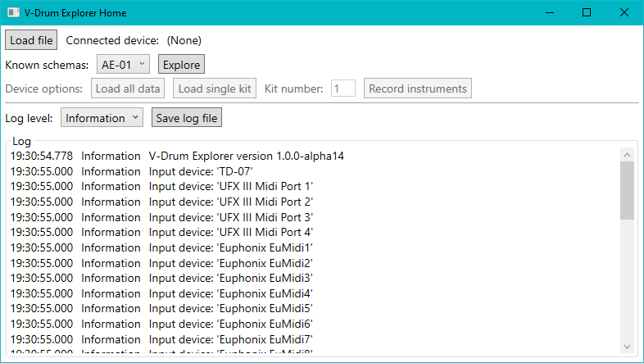Click the 'UFX III Midi Port 1' log entry

(231, 186)
